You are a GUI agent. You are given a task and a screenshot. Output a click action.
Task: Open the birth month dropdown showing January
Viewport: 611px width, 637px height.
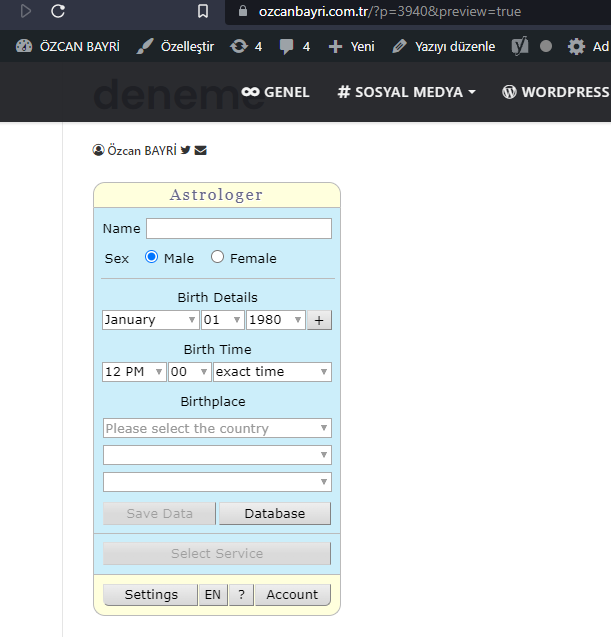(x=150, y=320)
